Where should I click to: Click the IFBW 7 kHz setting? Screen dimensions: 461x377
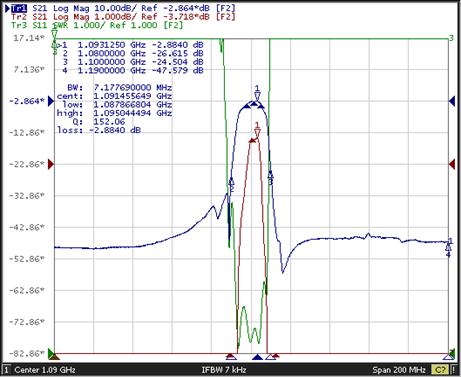point(224,370)
